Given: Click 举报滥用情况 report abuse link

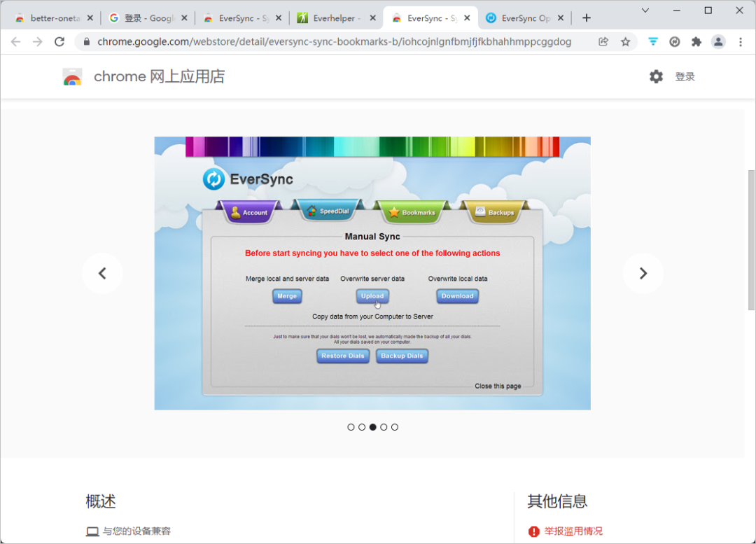Looking at the screenshot, I should tap(573, 531).
